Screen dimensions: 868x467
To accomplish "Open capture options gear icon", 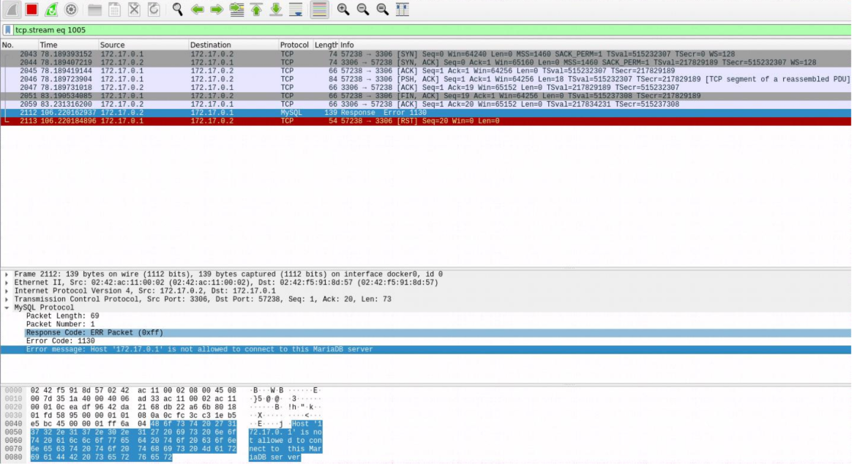I will [71, 10].
